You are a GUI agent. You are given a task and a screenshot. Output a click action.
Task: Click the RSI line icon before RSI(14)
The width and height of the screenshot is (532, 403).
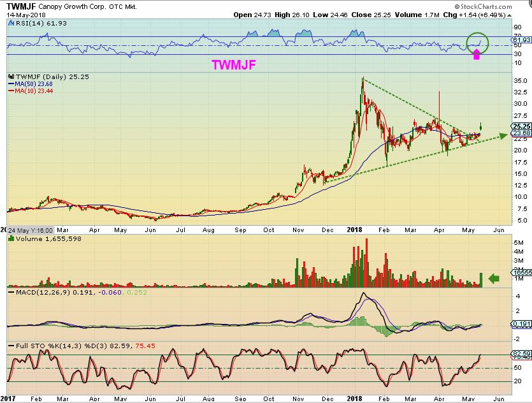11,24
